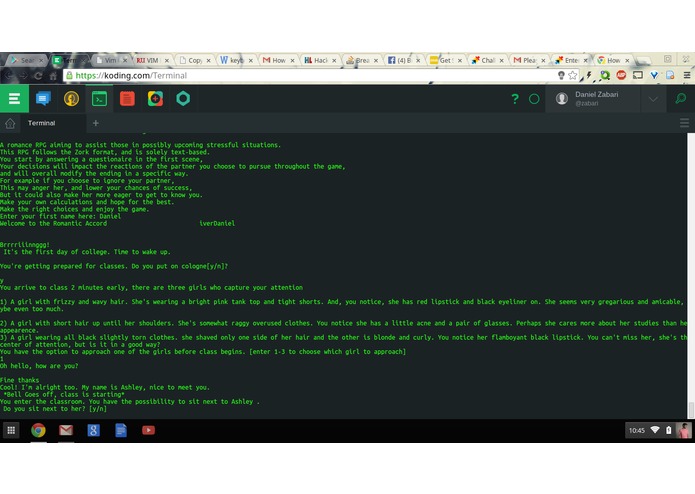Add a new terminal tab with plus
Viewport: 695px width, 494px height.
[x=96, y=123]
